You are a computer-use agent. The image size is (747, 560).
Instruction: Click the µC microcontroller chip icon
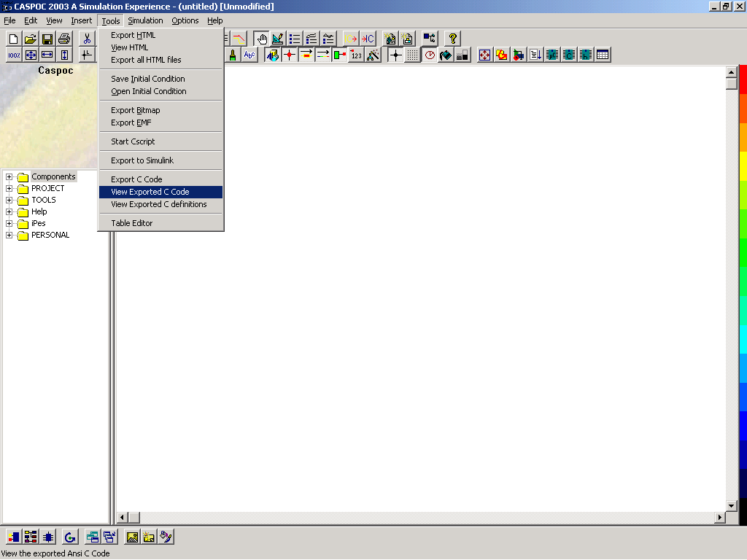(x=552, y=55)
